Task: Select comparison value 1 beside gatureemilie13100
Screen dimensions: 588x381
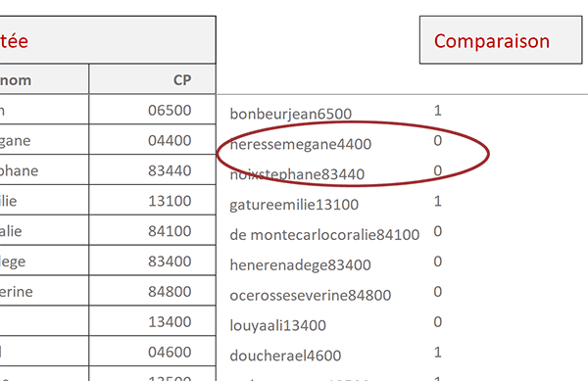Action: [x=438, y=201]
